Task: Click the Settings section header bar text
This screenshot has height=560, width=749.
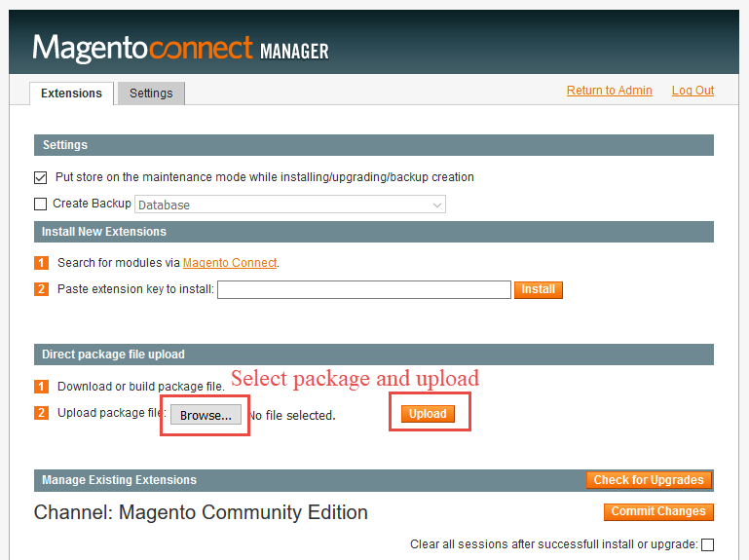Action: coord(65,145)
